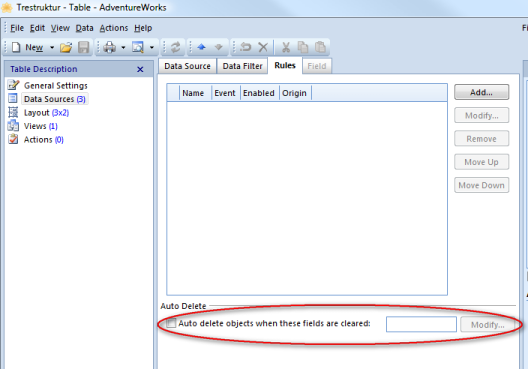This screenshot has height=369, width=528.
Task: Click the Undo icon
Action: coord(245,47)
